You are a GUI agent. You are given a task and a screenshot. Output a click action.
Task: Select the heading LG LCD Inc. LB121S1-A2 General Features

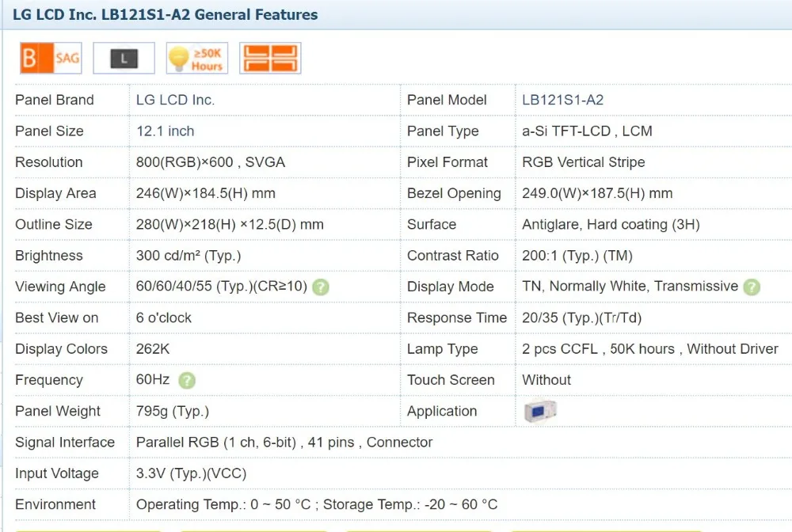pos(166,14)
